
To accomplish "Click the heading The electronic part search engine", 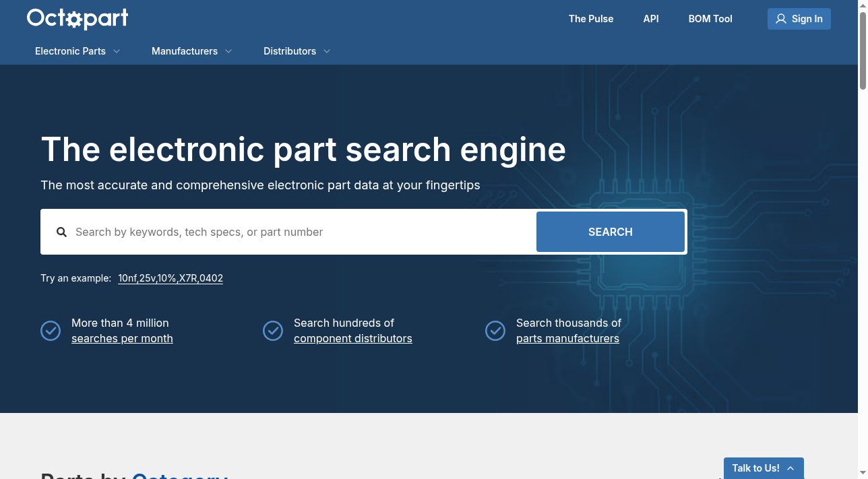I will [x=303, y=149].
